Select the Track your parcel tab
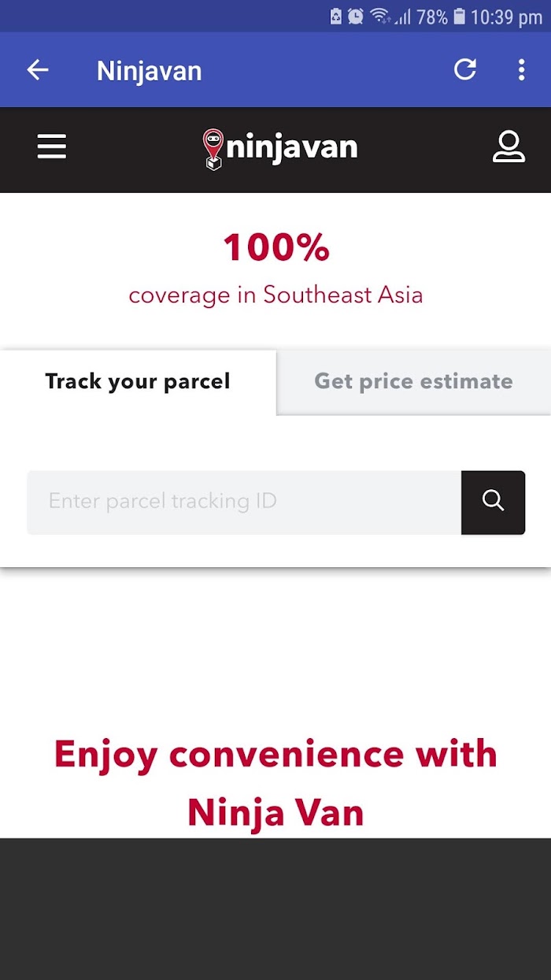551x980 pixels. [138, 382]
